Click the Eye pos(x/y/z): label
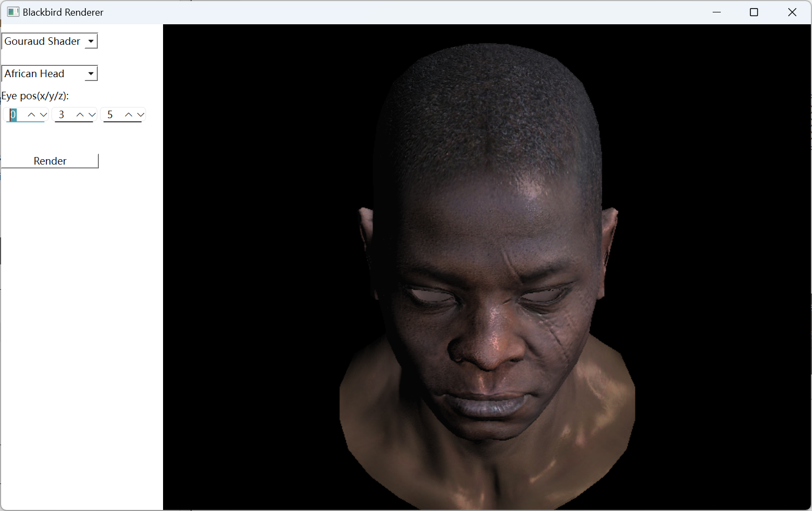812x511 pixels. click(35, 96)
